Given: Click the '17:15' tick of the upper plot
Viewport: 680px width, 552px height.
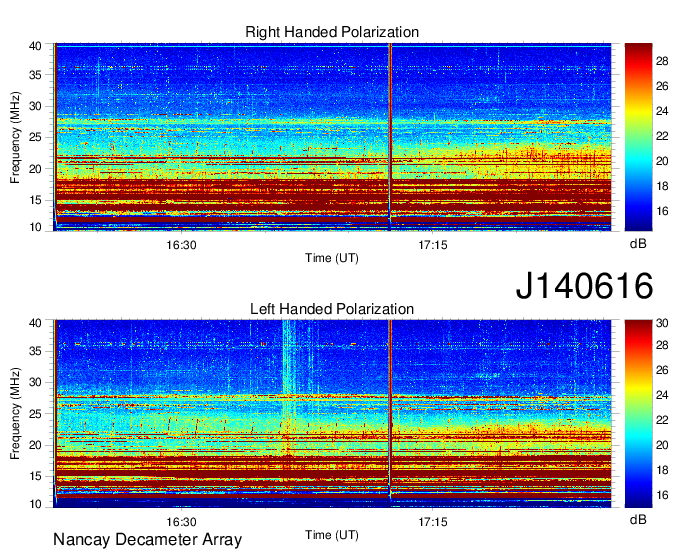Looking at the screenshot, I should pos(433,245).
